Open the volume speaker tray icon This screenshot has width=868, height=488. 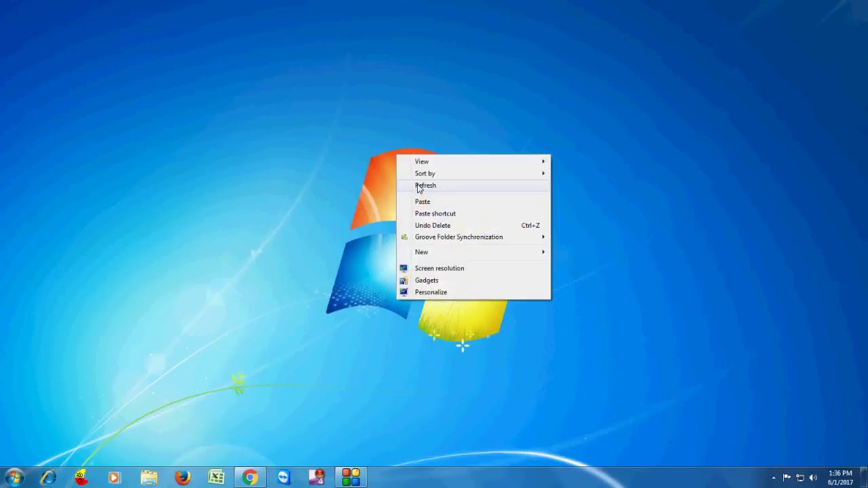pyautogui.click(x=813, y=478)
